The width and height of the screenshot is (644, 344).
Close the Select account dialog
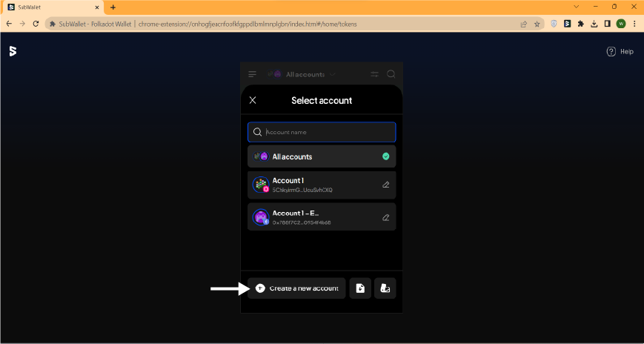click(x=253, y=100)
